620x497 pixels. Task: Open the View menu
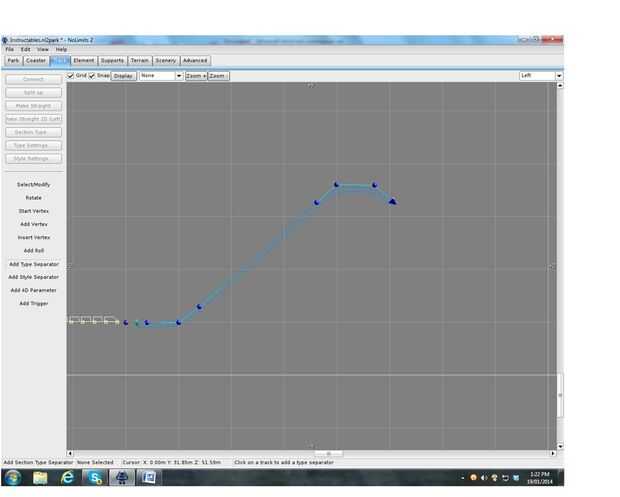point(43,49)
